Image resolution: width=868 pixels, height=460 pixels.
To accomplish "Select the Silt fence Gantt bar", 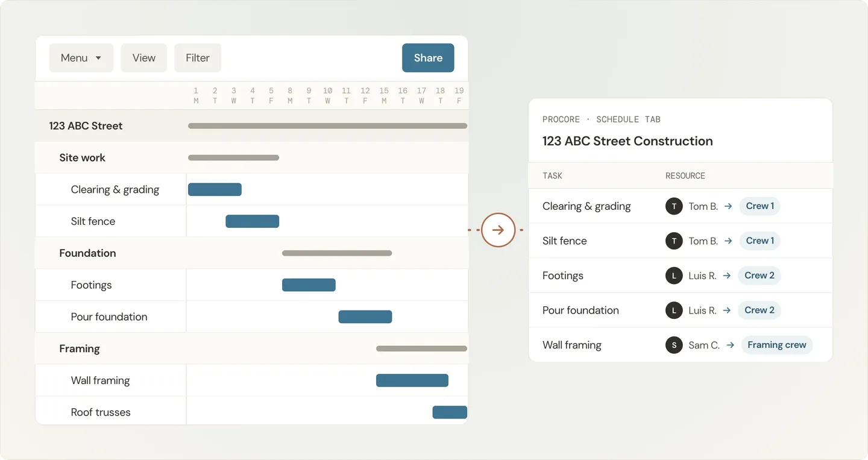I will 252,221.
